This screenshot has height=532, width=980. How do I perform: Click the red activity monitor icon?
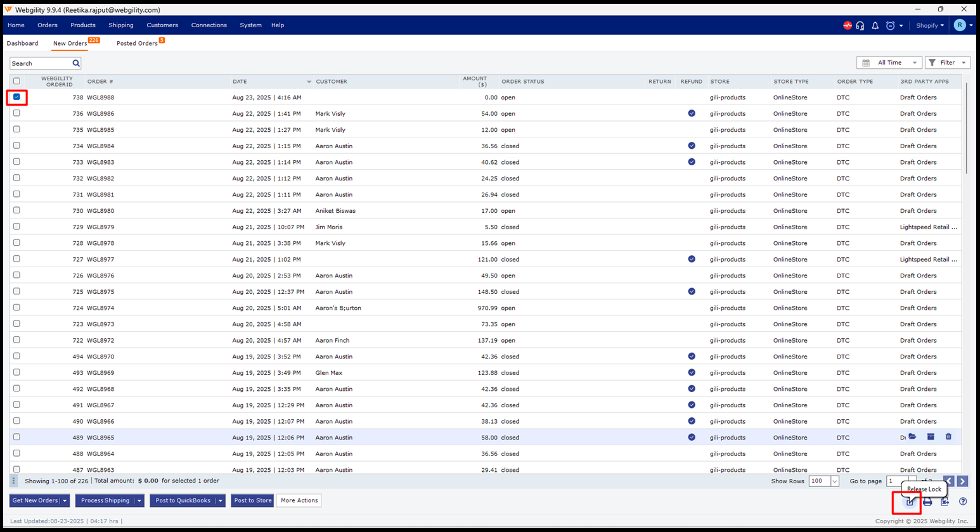pos(847,25)
